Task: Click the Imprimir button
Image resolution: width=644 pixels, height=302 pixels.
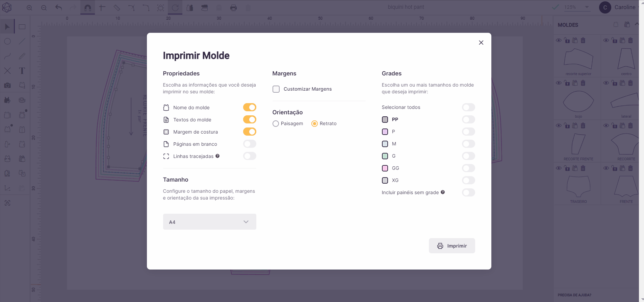Action: (452, 246)
